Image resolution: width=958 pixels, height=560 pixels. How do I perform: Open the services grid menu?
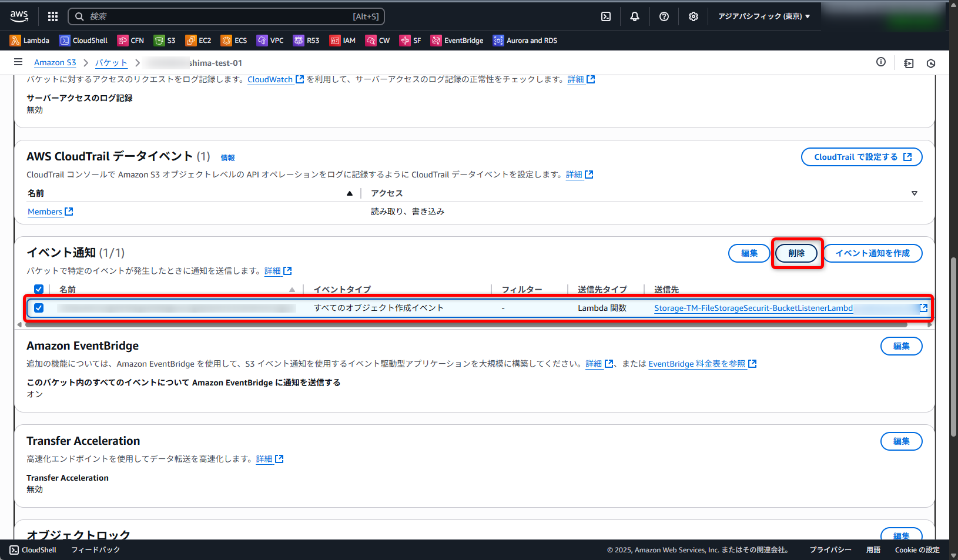click(x=53, y=16)
